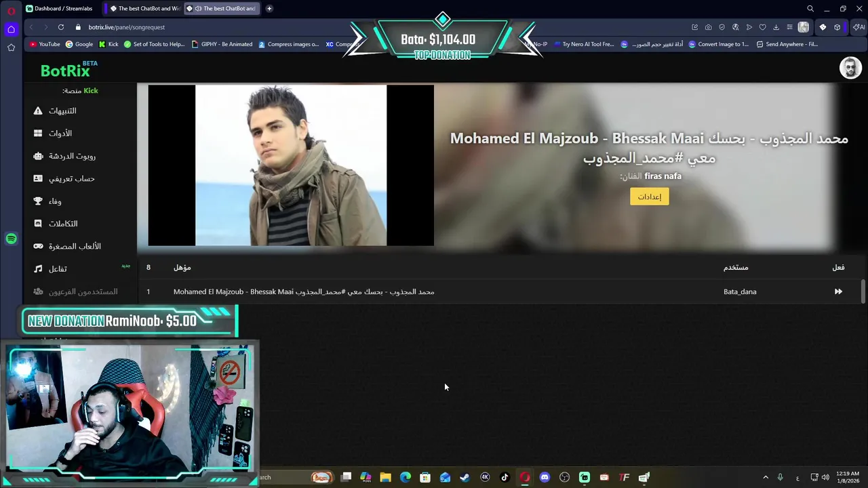
Task: Add page to bookmarks with heart icon
Action: (762, 27)
